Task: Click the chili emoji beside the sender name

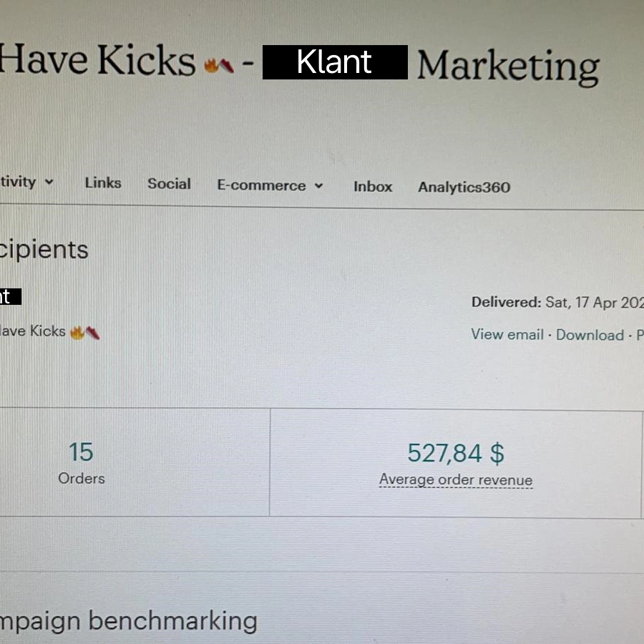Action: pos(92,332)
